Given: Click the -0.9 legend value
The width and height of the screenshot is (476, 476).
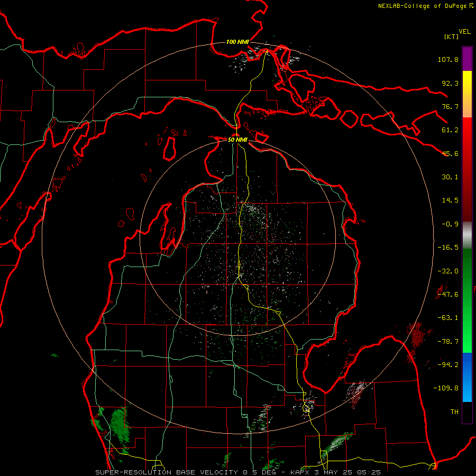Looking at the screenshot, I should (450, 224).
